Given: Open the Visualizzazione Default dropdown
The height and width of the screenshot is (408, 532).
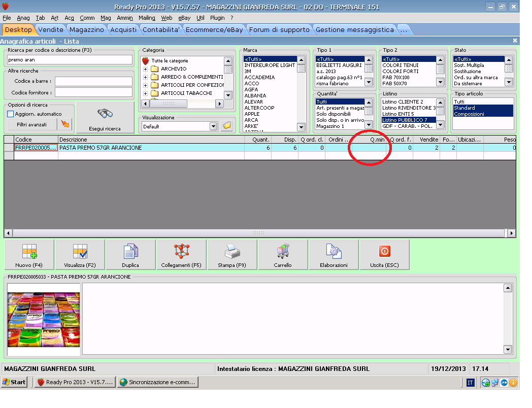Looking at the screenshot, I should pyautogui.click(x=213, y=126).
